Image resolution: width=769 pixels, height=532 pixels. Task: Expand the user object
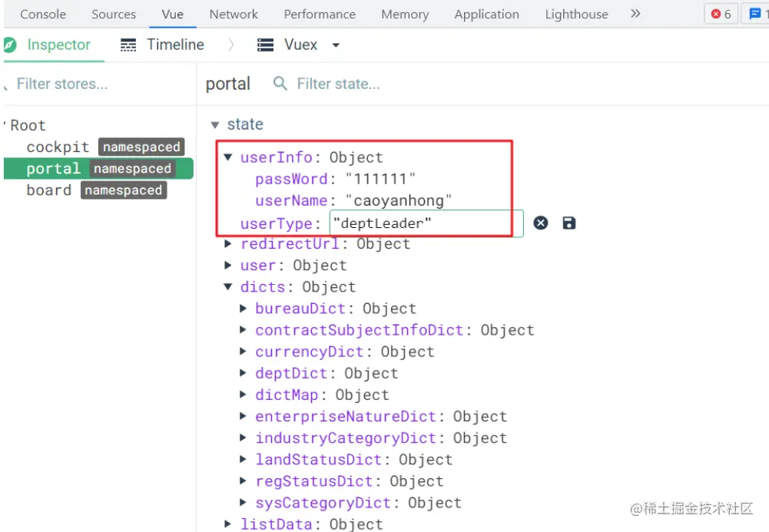click(228, 265)
